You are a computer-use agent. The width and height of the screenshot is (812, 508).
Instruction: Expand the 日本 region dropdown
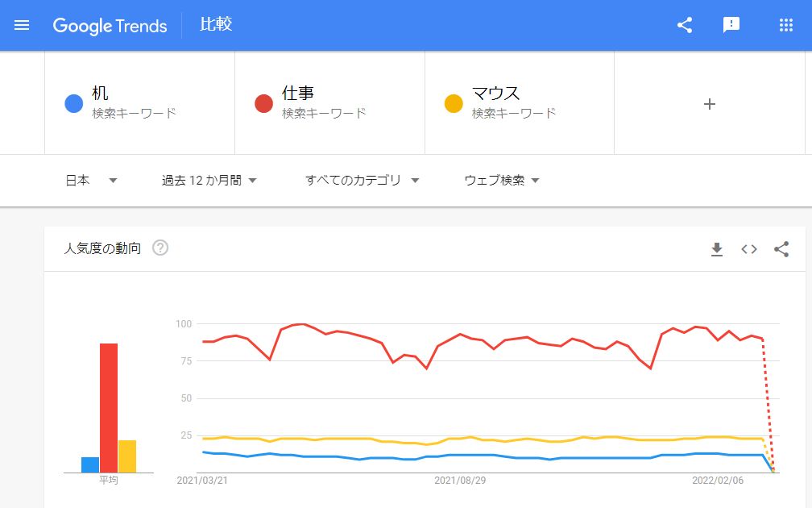click(91, 181)
